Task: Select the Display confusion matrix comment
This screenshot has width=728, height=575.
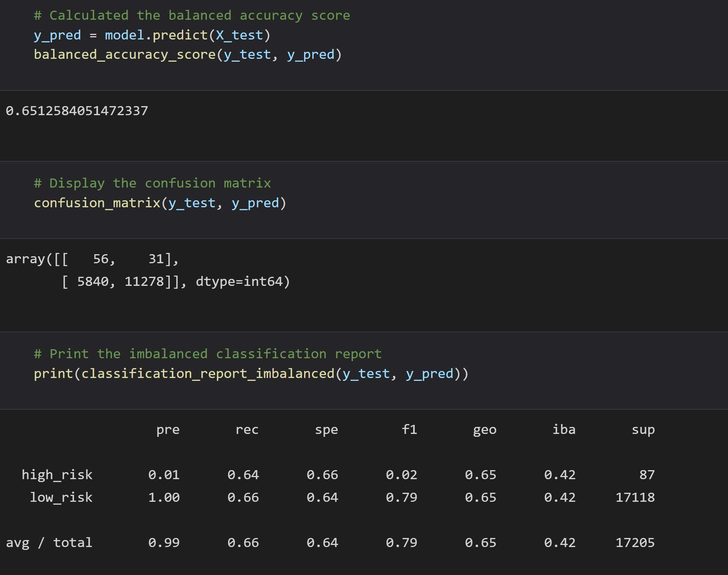Action: pyautogui.click(x=152, y=183)
